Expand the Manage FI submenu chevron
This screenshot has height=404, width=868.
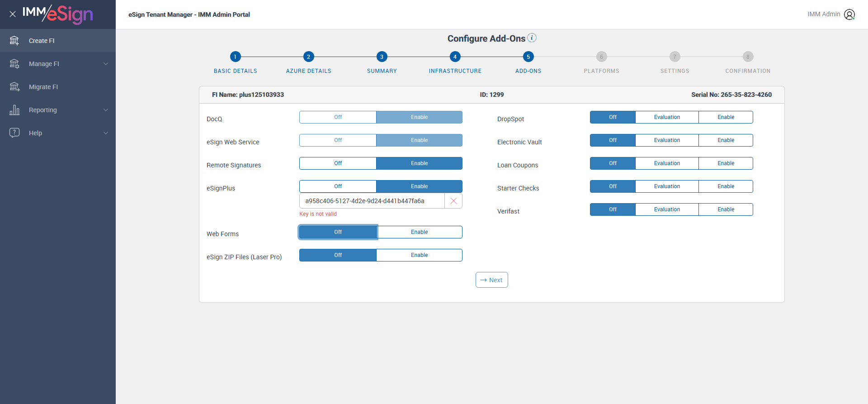coord(106,64)
